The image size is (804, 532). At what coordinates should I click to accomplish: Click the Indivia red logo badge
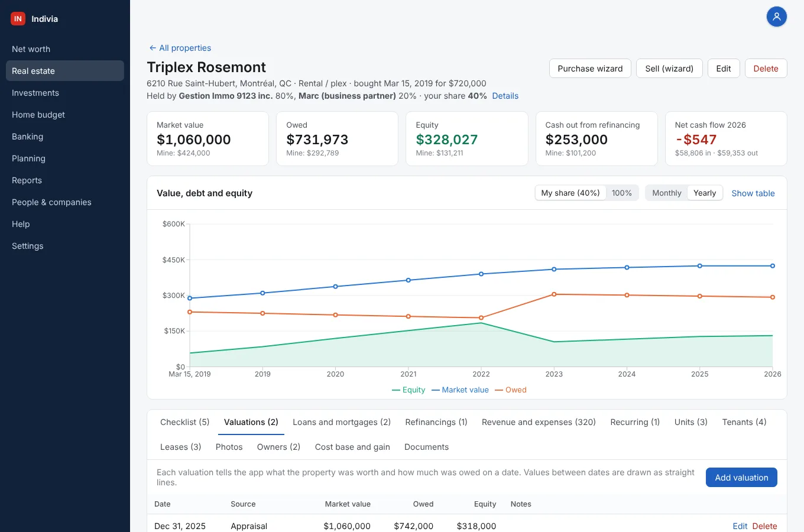point(18,19)
